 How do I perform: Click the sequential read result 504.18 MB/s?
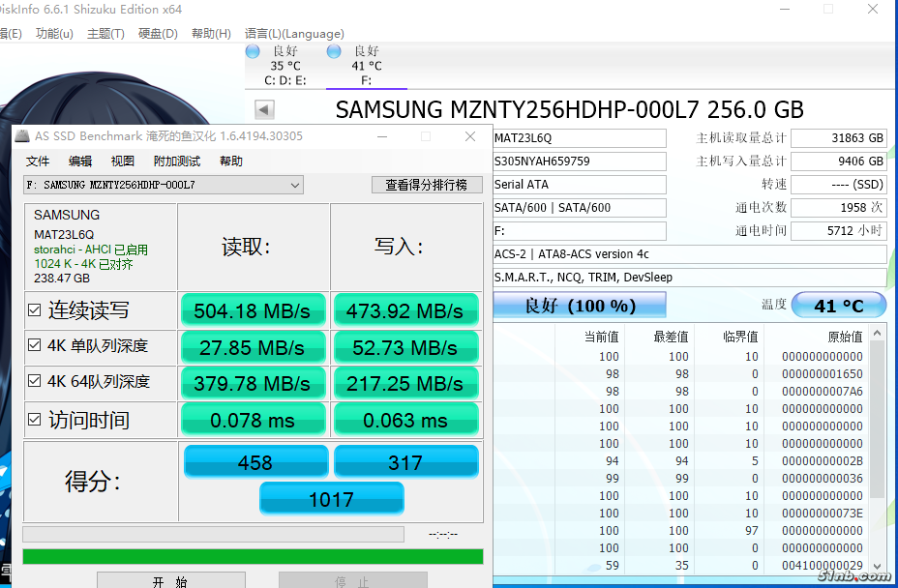tap(254, 310)
